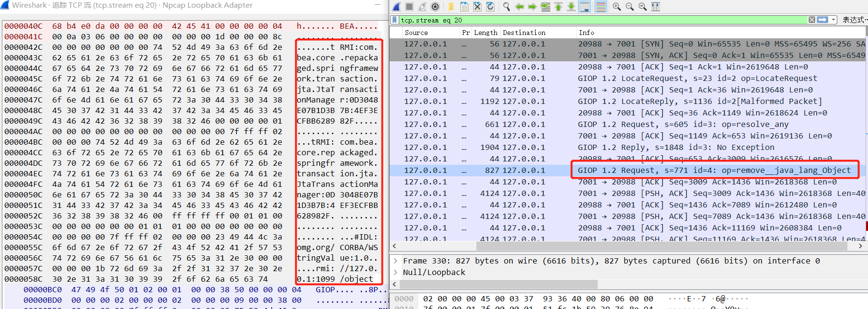This screenshot has width=868, height=309.
Task: Reload the current capture file
Action: tap(490, 7)
